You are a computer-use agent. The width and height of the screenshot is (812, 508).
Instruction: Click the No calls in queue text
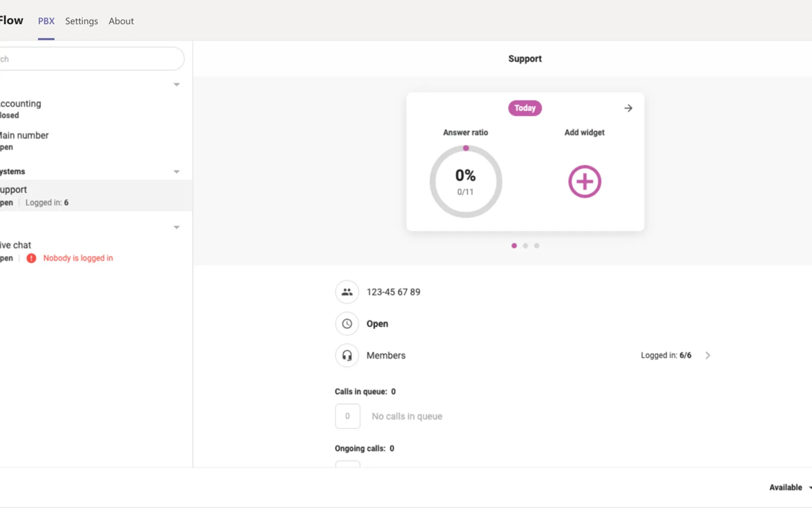[407, 417]
